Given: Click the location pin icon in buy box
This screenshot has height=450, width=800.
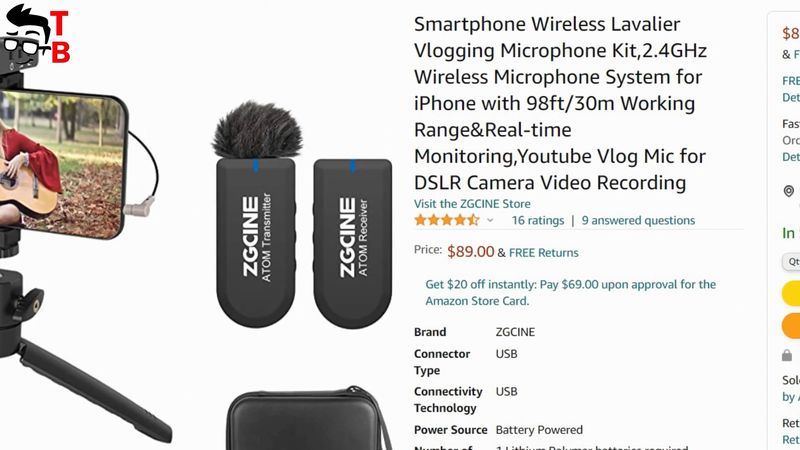Looking at the screenshot, I should click(x=789, y=191).
